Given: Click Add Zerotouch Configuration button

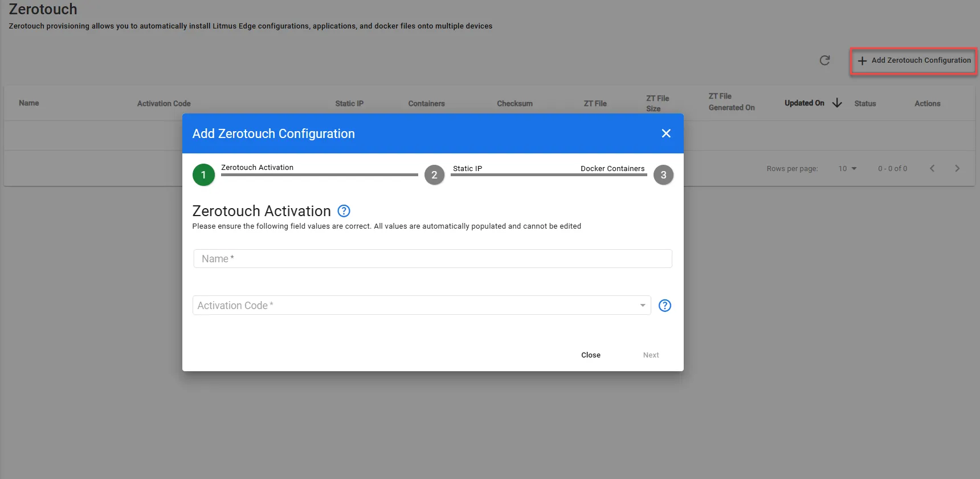Looking at the screenshot, I should 914,60.
